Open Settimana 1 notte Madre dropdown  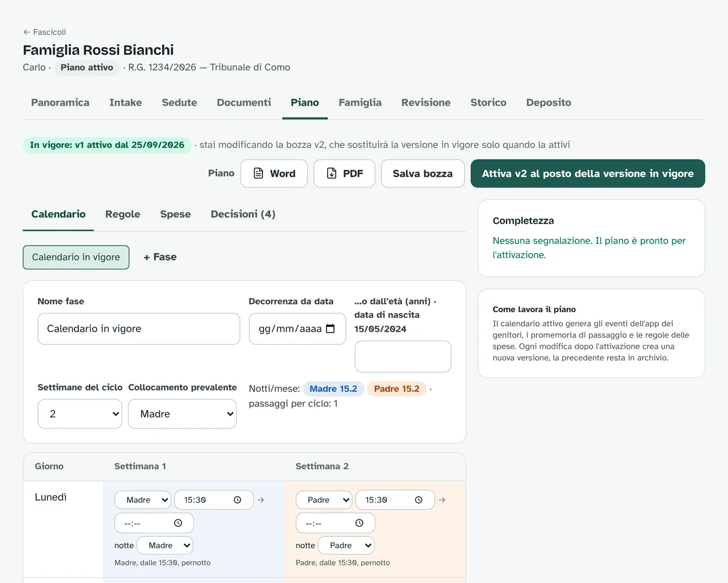[x=165, y=546]
